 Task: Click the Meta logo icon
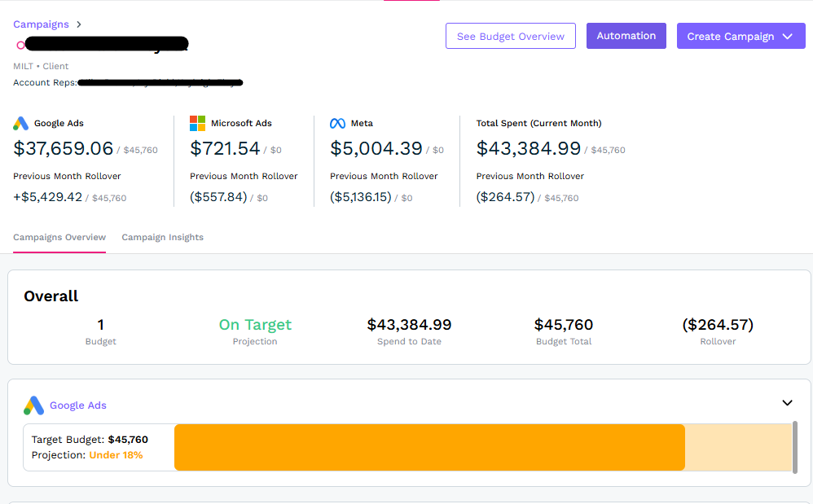point(337,124)
